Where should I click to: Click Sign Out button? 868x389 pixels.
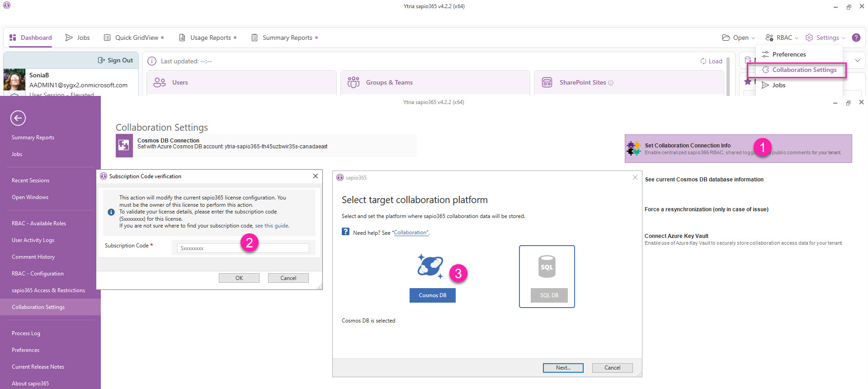[x=116, y=60]
